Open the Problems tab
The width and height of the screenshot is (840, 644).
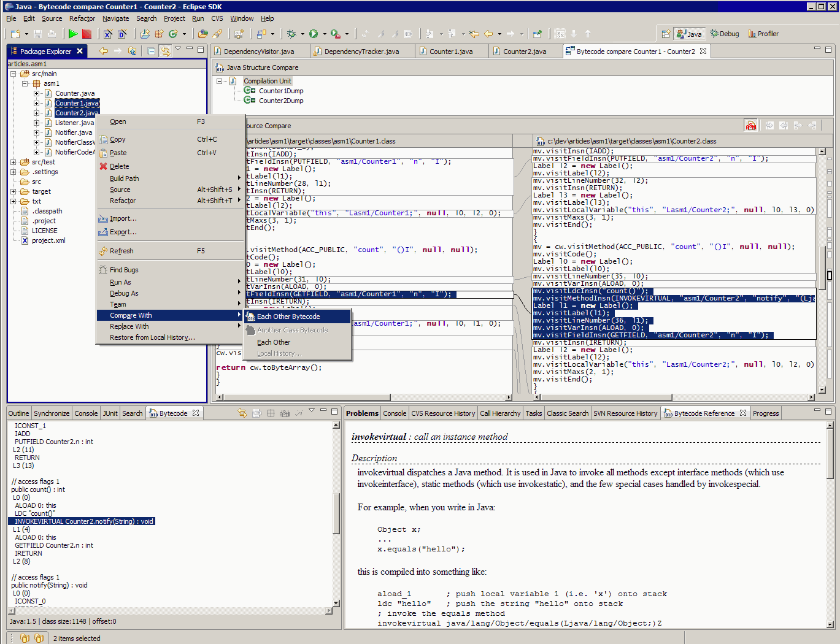[362, 413]
